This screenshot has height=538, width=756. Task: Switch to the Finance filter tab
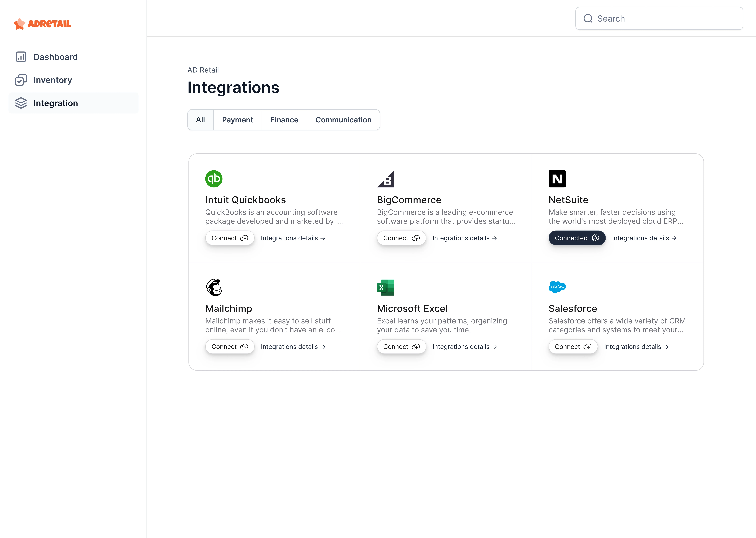[x=284, y=120]
